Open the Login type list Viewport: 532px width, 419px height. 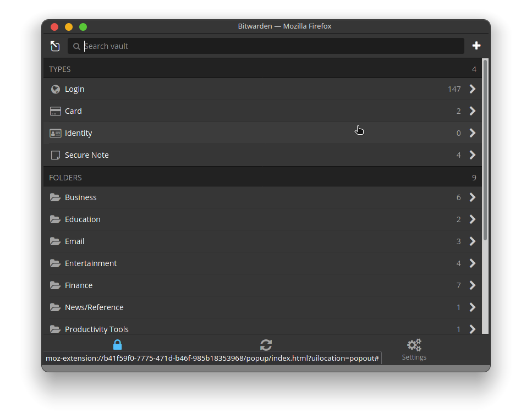point(262,89)
